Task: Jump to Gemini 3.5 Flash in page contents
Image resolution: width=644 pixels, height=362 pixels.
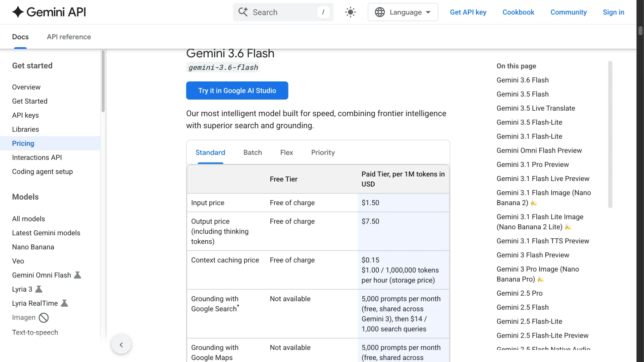Action: pos(523,94)
